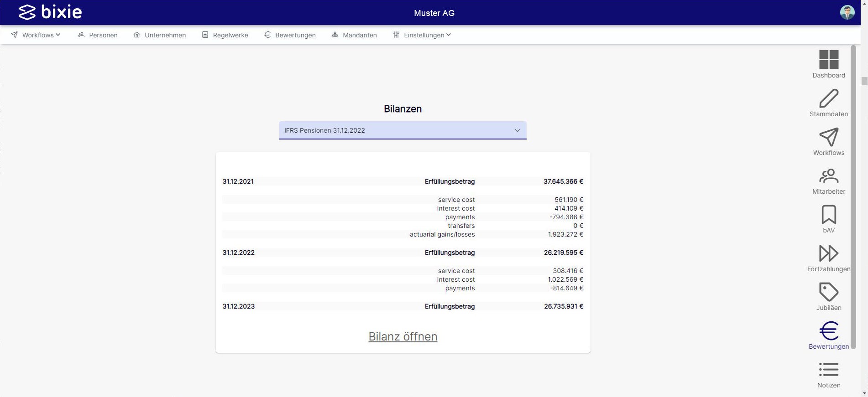Image resolution: width=868 pixels, height=397 pixels.
Task: Open the bAV bookmark icon
Action: (x=828, y=215)
